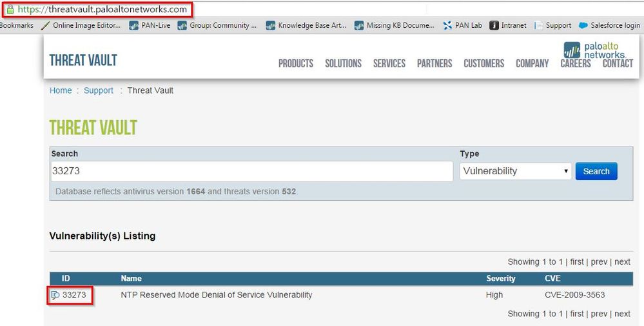Go to the Home breadcrumb link

pyautogui.click(x=61, y=90)
